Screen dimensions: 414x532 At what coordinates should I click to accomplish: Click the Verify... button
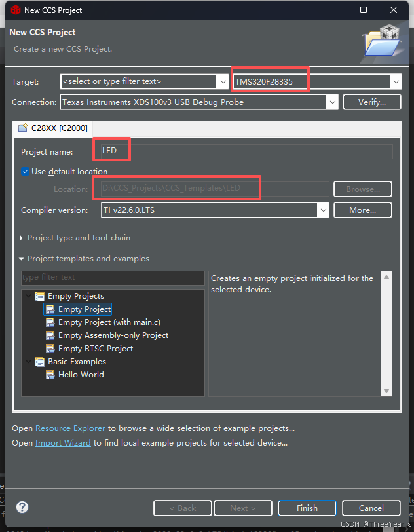coord(372,102)
